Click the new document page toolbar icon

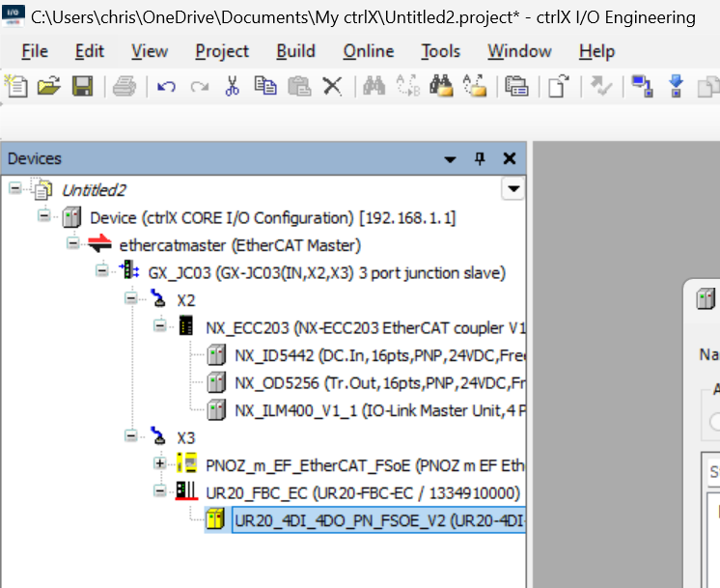pyautogui.click(x=559, y=86)
